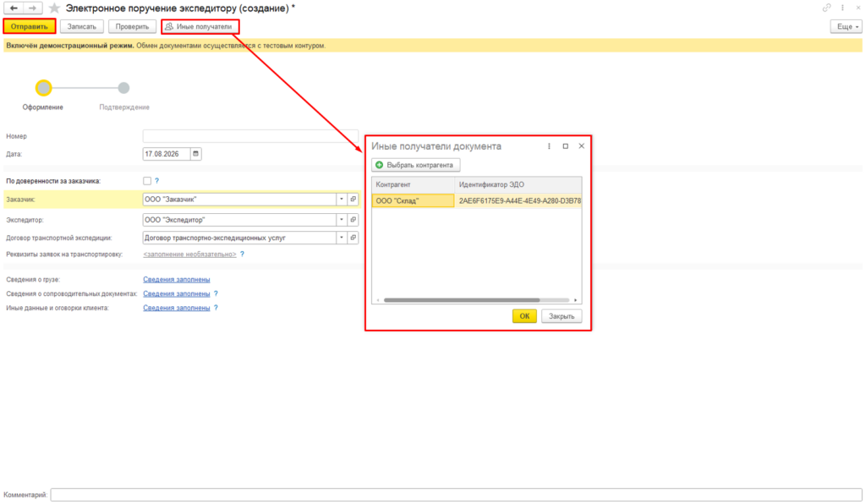Show help for Реквизиты заявок на транспортировку

242,255
